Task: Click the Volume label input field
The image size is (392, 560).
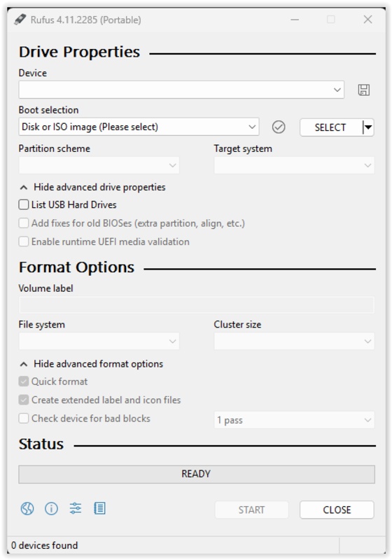Action: (x=197, y=305)
